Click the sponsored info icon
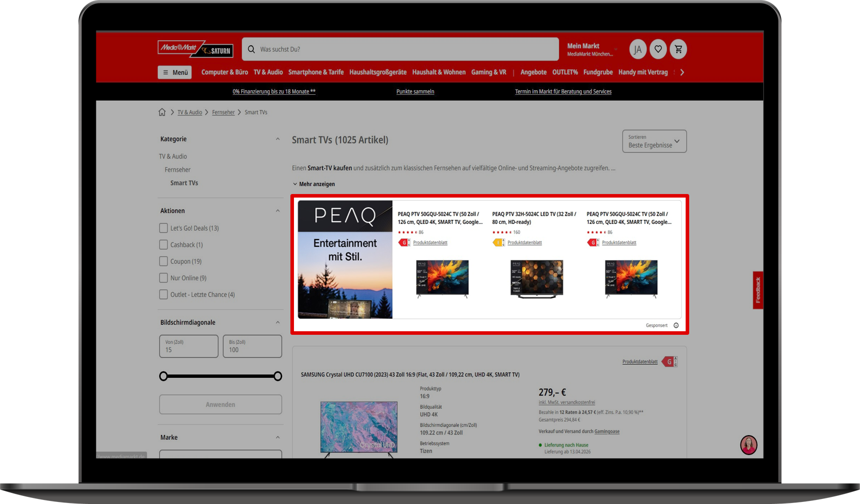860x504 pixels. 676,326
